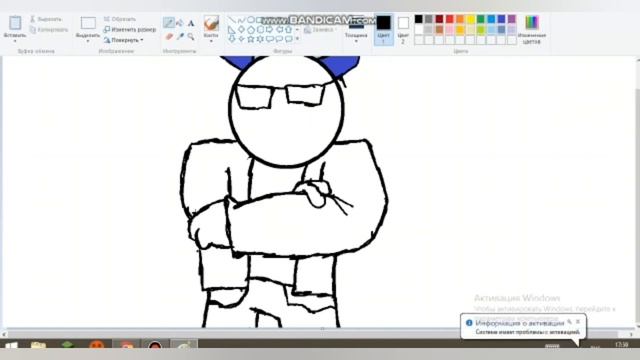Pick the white swatch in second row

418,29
